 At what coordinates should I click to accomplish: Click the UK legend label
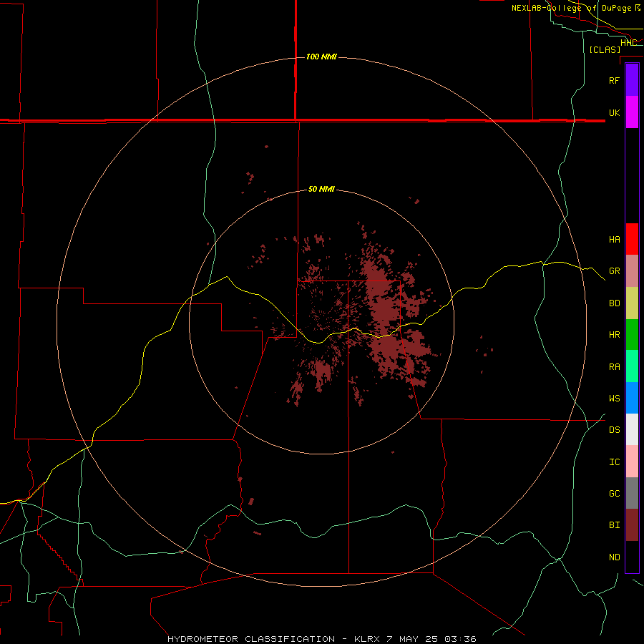click(x=614, y=112)
